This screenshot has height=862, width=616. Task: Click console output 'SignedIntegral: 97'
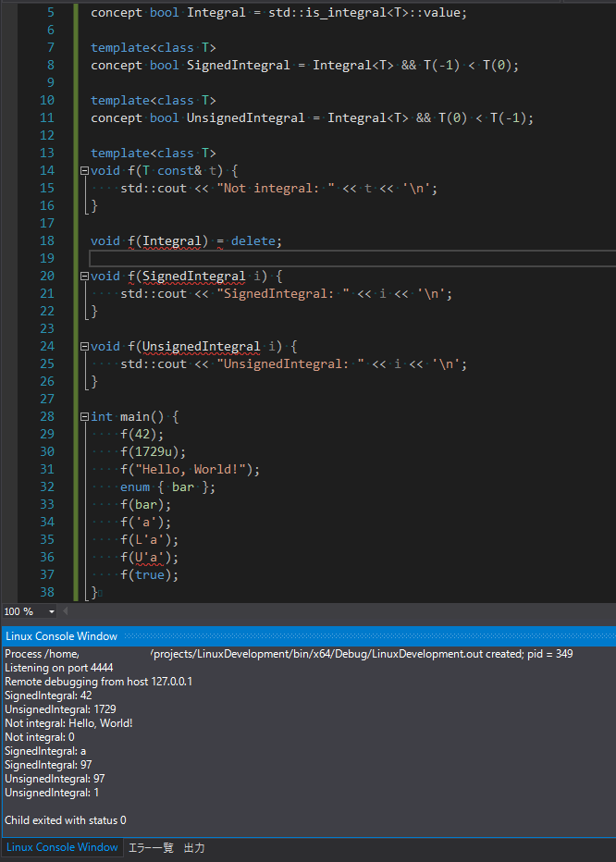[48, 765]
